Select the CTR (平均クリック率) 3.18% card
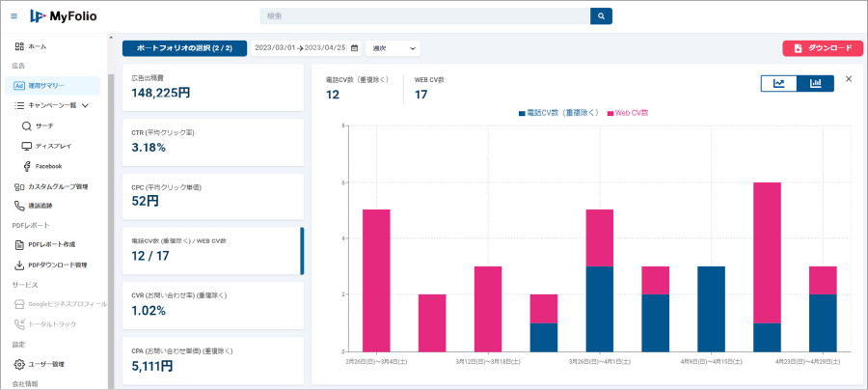This screenshot has width=868, height=390. click(x=213, y=142)
